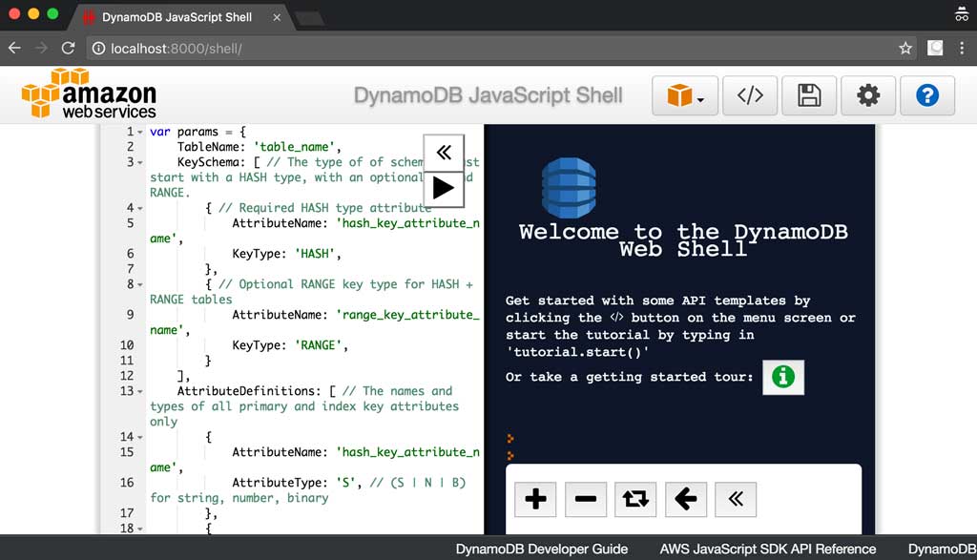Open the settings gear icon
977x560 pixels.
(868, 96)
